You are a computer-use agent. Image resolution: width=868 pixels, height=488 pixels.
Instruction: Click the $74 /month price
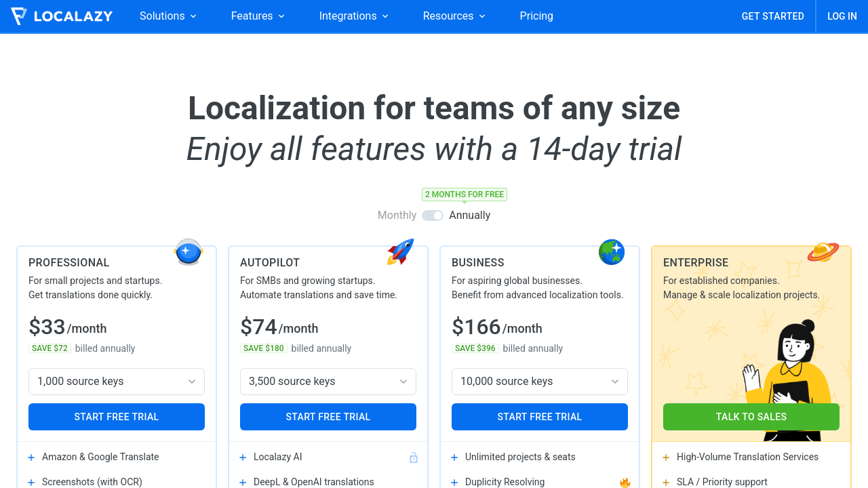click(279, 327)
